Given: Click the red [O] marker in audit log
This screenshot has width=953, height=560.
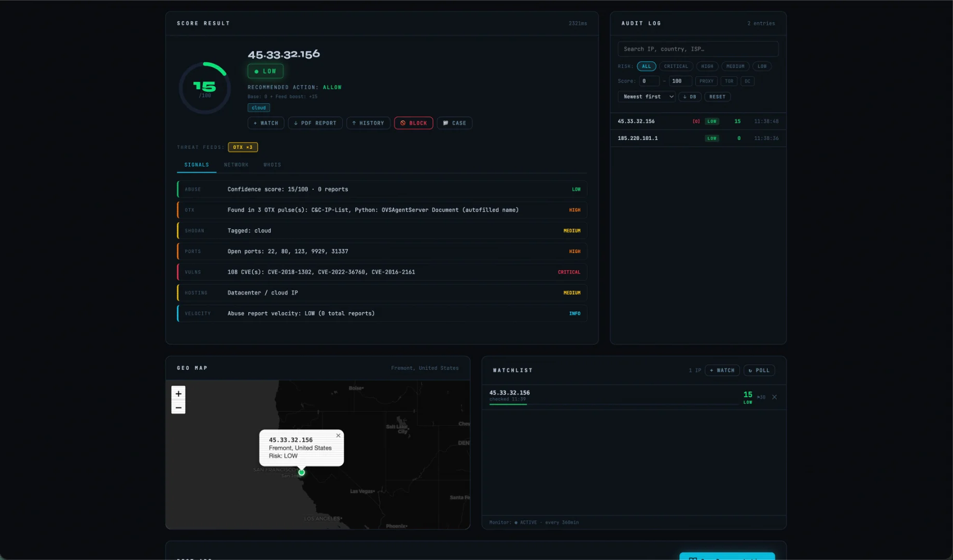Looking at the screenshot, I should (696, 121).
